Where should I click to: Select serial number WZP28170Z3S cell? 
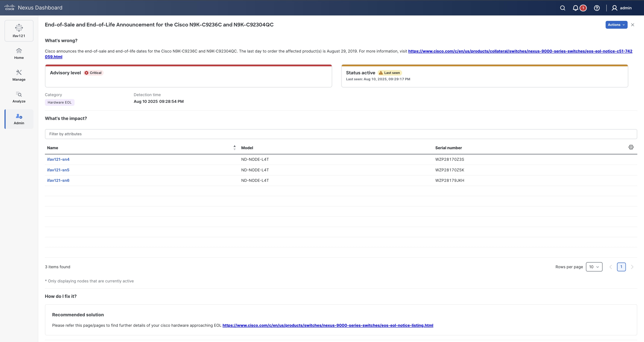[x=449, y=159]
